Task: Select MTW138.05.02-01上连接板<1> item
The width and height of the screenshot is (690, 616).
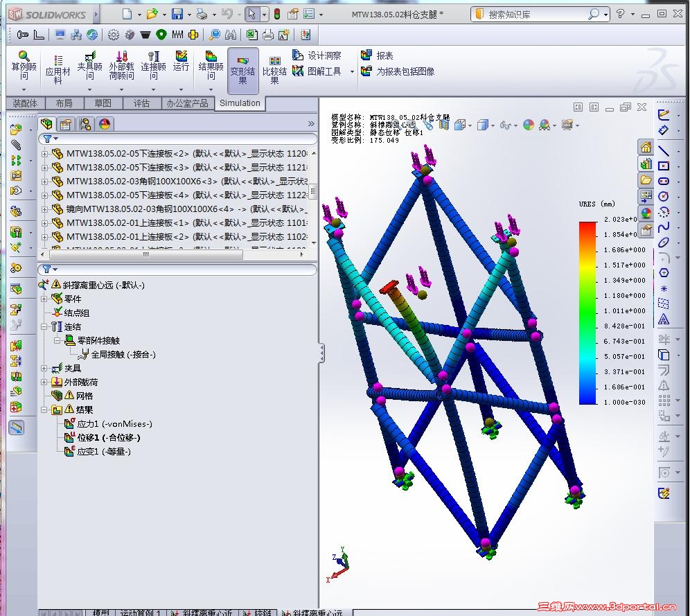Action: [186, 222]
